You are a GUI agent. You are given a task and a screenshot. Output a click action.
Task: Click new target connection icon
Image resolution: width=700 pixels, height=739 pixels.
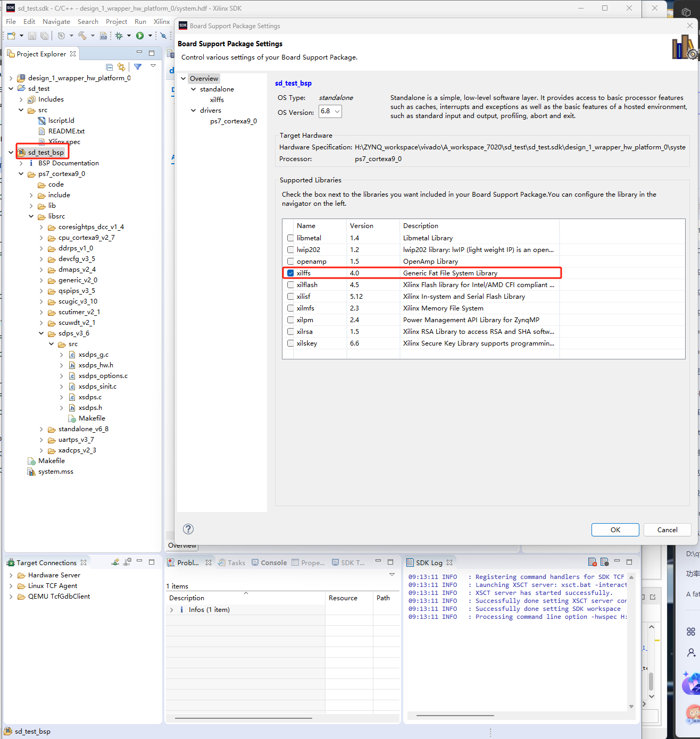point(115,562)
